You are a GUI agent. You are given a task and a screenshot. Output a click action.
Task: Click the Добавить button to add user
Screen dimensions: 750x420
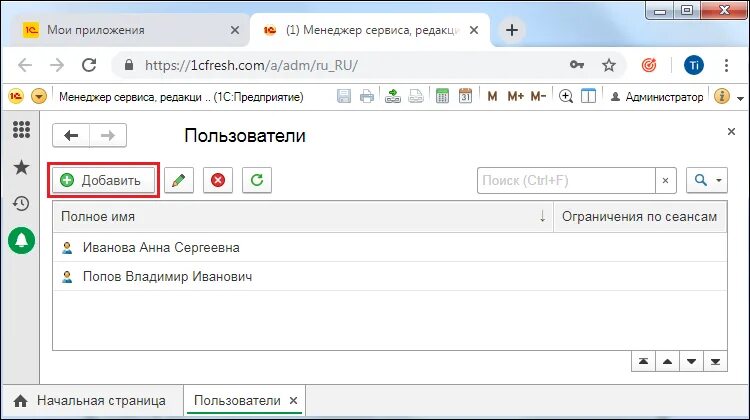tap(103, 180)
